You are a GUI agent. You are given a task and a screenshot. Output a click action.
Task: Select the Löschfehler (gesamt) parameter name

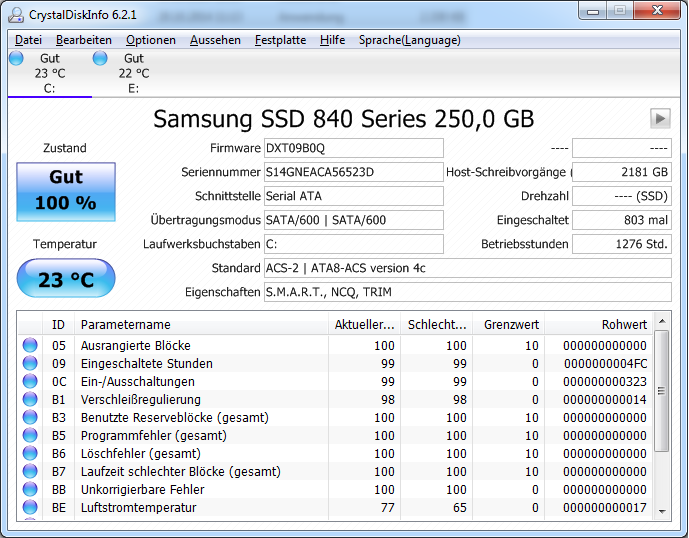[x=141, y=454]
